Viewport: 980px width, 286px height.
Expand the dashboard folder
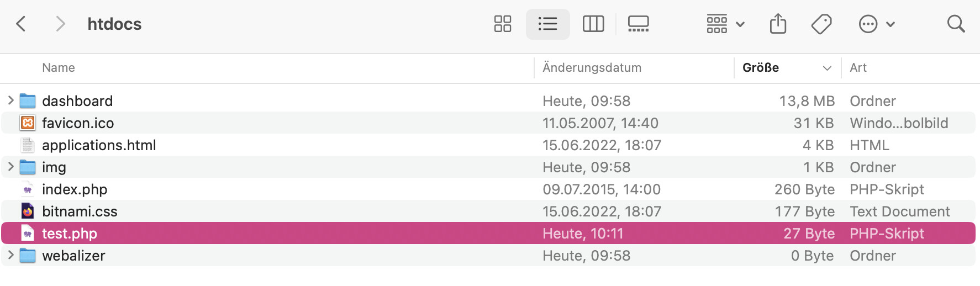pyautogui.click(x=10, y=100)
